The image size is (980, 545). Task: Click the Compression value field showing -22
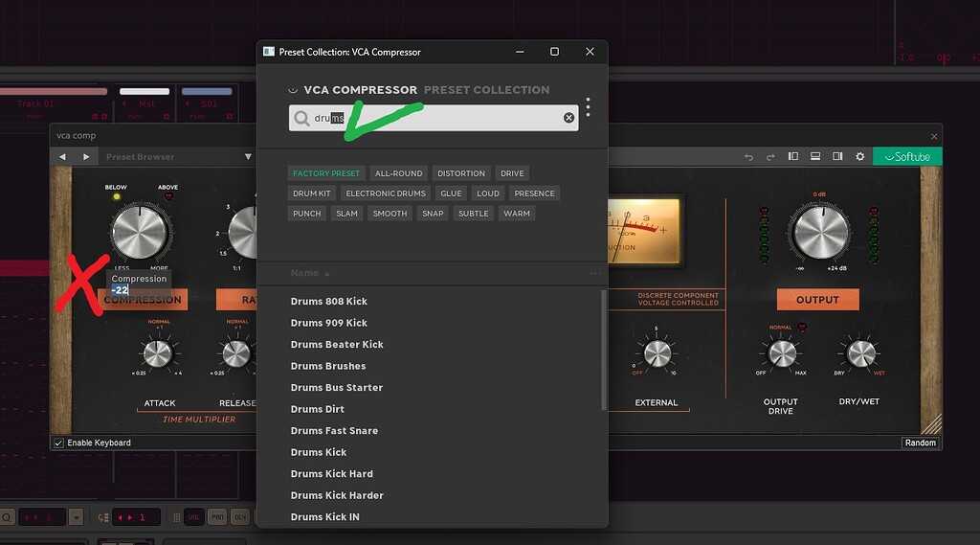coord(120,290)
